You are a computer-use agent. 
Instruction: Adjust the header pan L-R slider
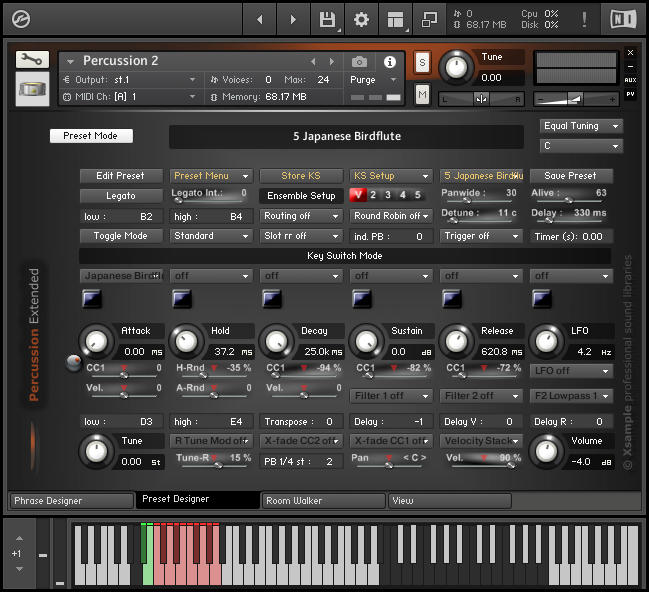coord(481,99)
